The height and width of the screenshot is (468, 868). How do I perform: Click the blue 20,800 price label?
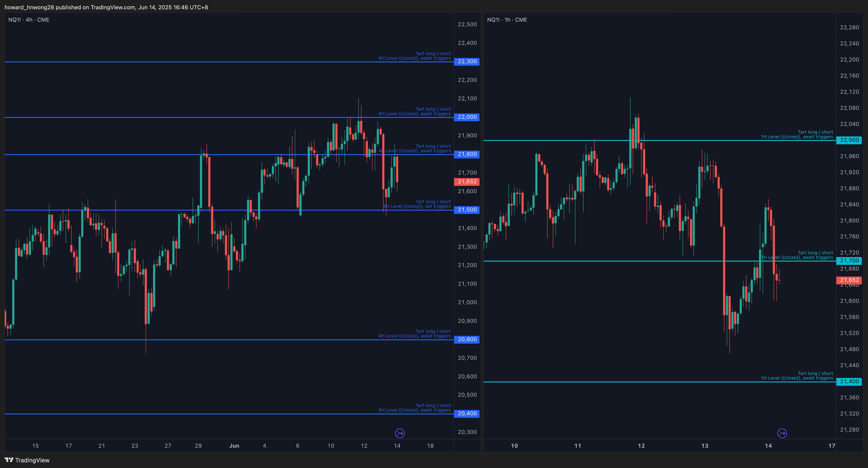click(467, 339)
